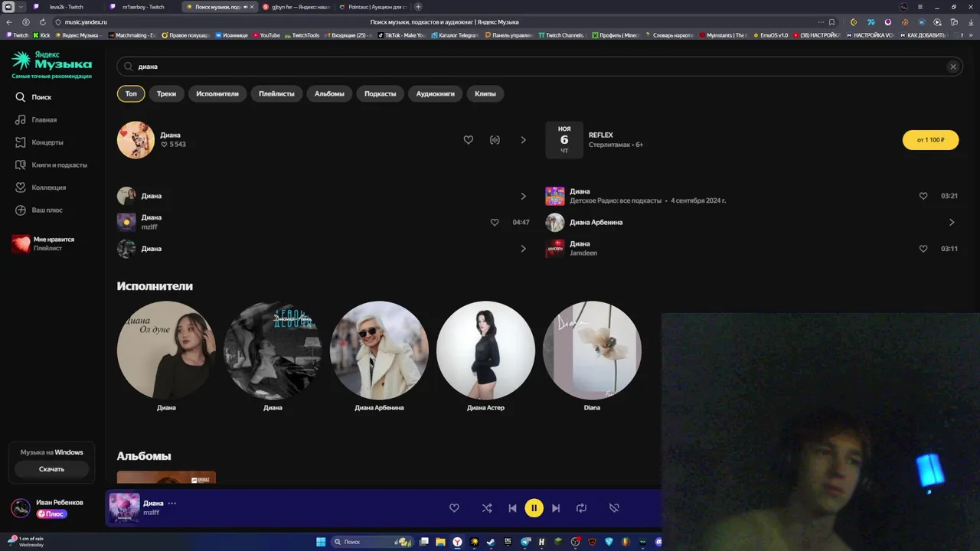Switch to the Треки tab
This screenshot has width=980, height=551.
click(x=166, y=93)
